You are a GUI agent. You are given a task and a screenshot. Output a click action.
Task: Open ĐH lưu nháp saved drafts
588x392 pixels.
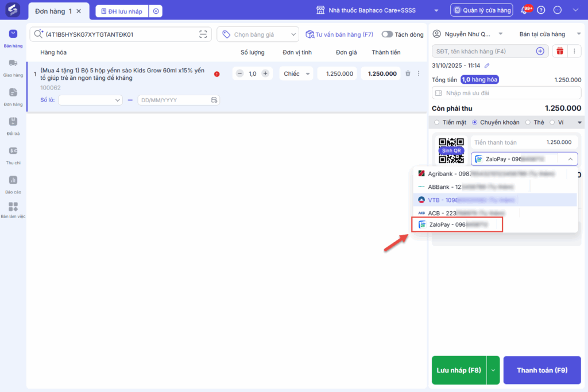coord(122,11)
